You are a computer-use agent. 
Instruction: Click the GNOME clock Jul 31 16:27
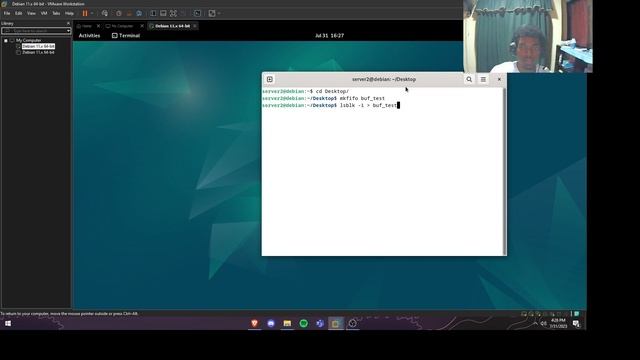329,36
